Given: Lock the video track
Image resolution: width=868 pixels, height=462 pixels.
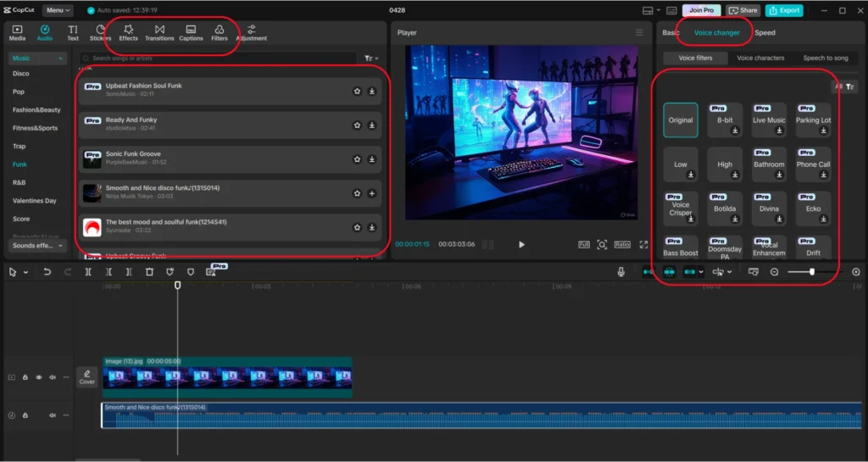Looking at the screenshot, I should (x=25, y=377).
